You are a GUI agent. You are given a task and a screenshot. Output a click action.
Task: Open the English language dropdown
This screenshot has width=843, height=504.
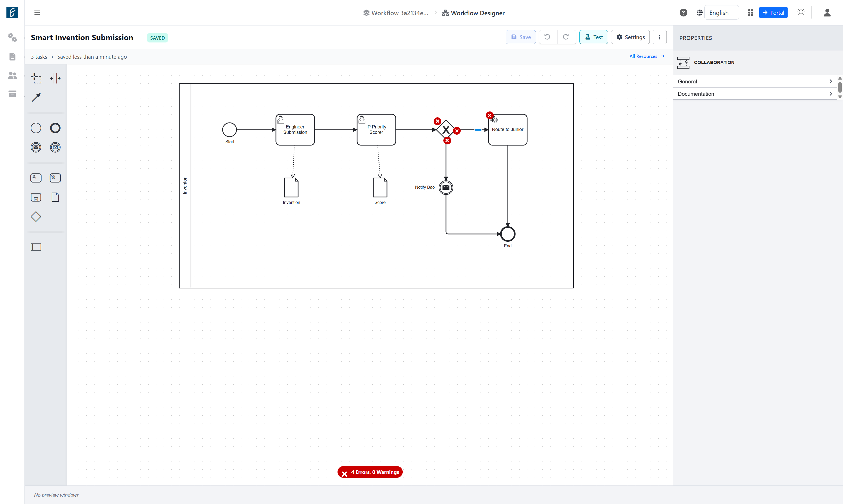pyautogui.click(x=721, y=13)
